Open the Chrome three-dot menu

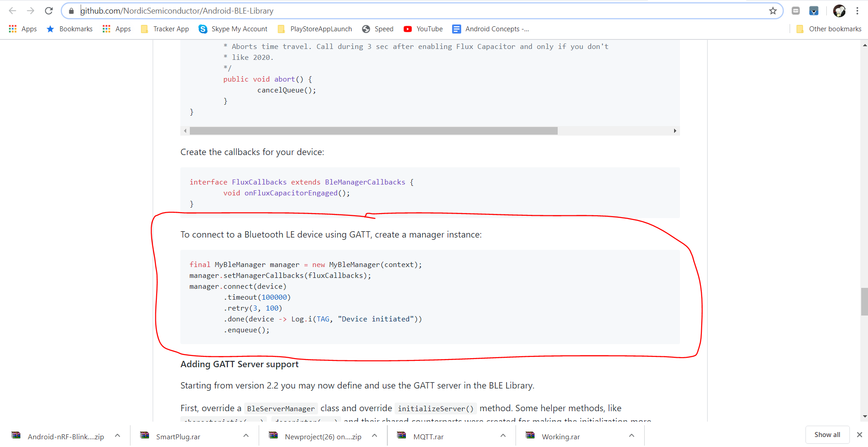pos(858,10)
